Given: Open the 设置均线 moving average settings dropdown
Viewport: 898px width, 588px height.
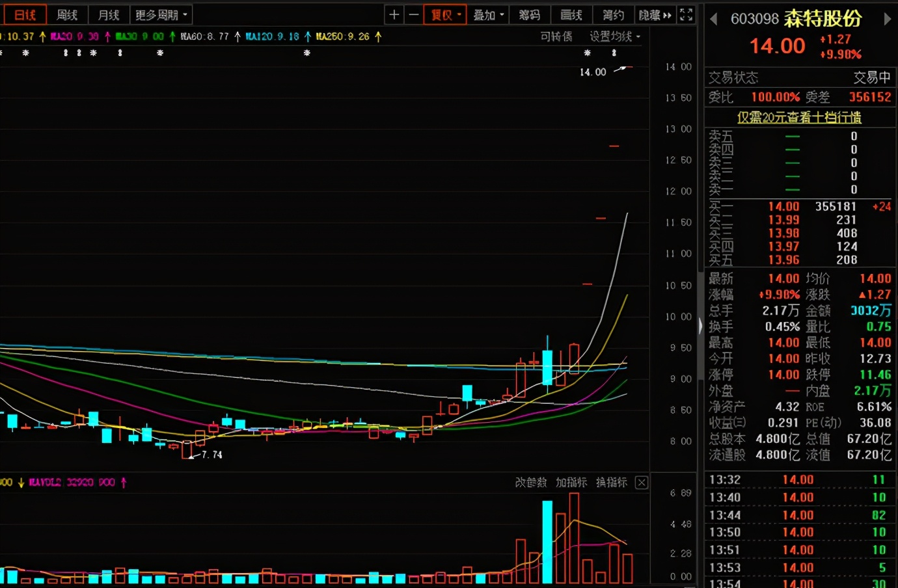Looking at the screenshot, I should 615,36.
